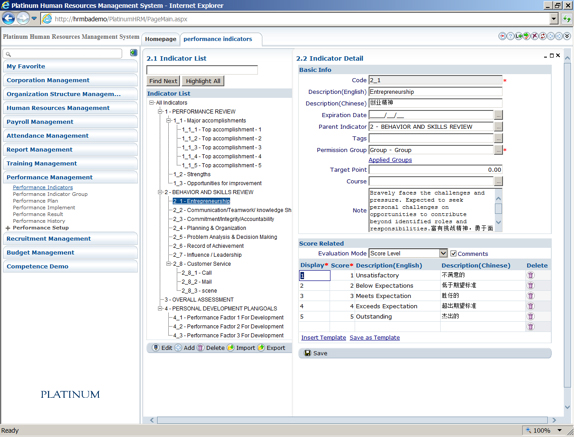
Task: Expand the Performance Setup sidebar item
Action: coord(8,228)
